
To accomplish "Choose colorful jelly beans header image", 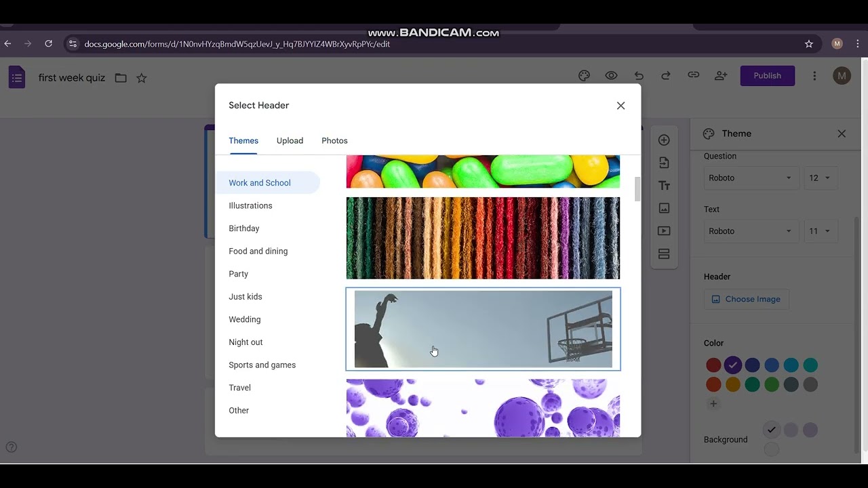I will 483,171.
